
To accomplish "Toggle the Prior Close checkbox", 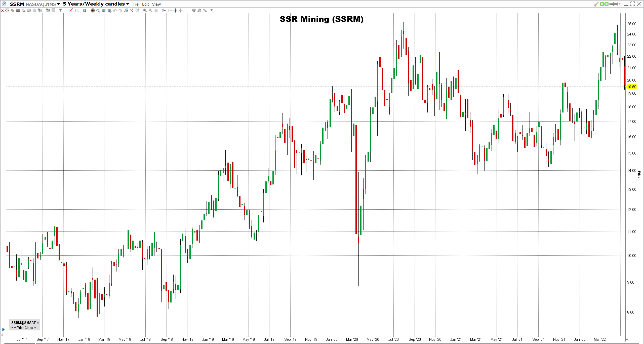I will pos(35,328).
